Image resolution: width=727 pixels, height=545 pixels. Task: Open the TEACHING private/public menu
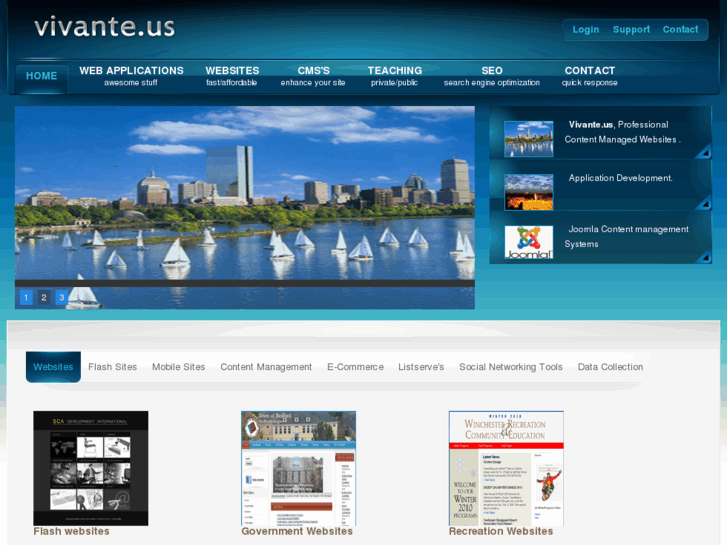(395, 76)
